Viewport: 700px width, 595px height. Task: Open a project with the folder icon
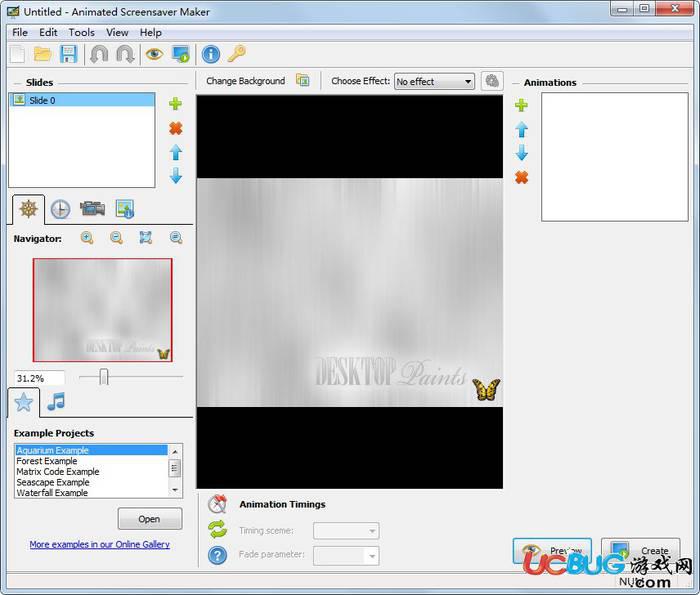point(43,54)
